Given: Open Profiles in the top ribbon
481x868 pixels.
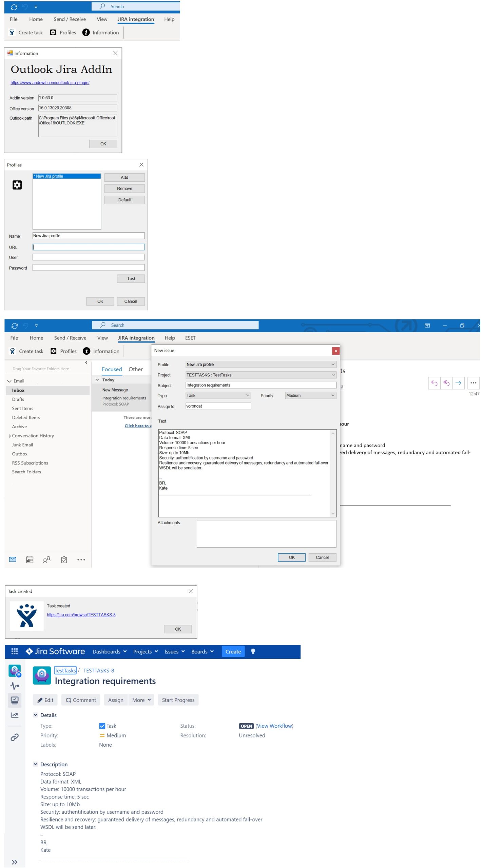Looking at the screenshot, I should 63,33.
